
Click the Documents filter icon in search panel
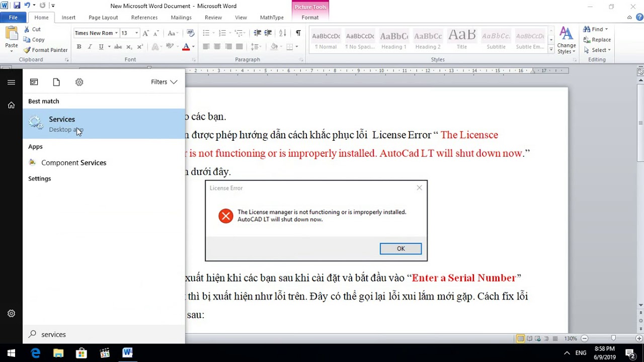pyautogui.click(x=56, y=82)
